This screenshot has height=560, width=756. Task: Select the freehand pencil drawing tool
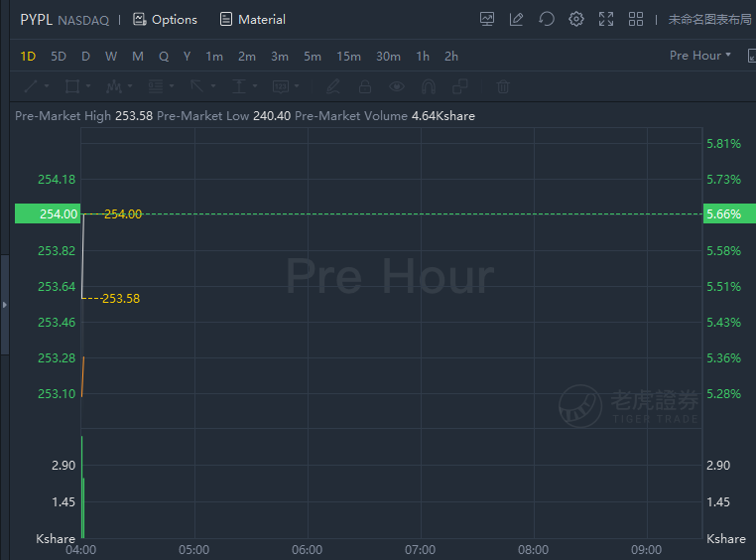[333, 86]
